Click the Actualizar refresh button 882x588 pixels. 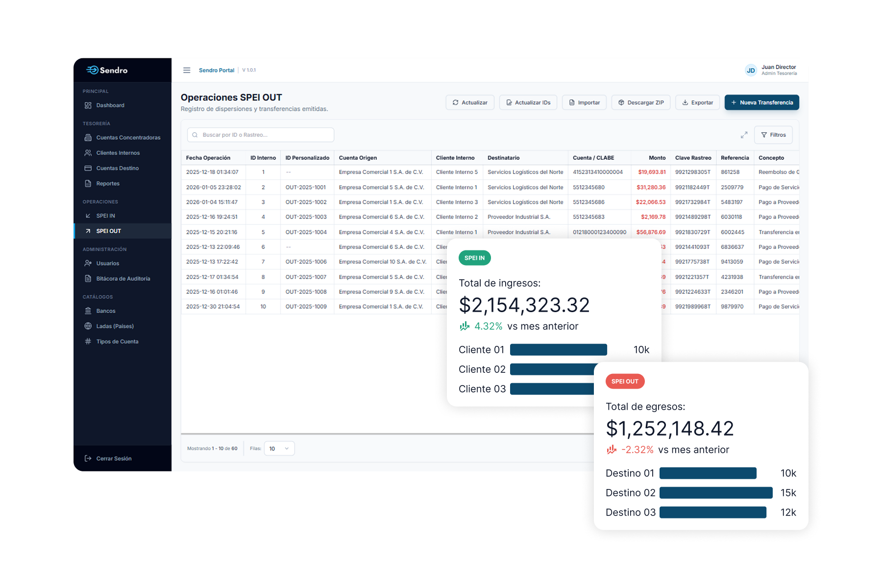(469, 102)
